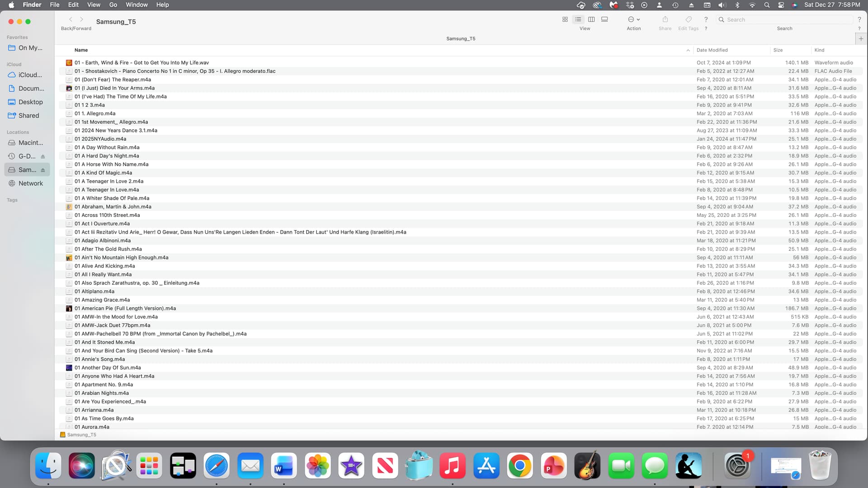Sort by Date Modified column header

[712, 50]
